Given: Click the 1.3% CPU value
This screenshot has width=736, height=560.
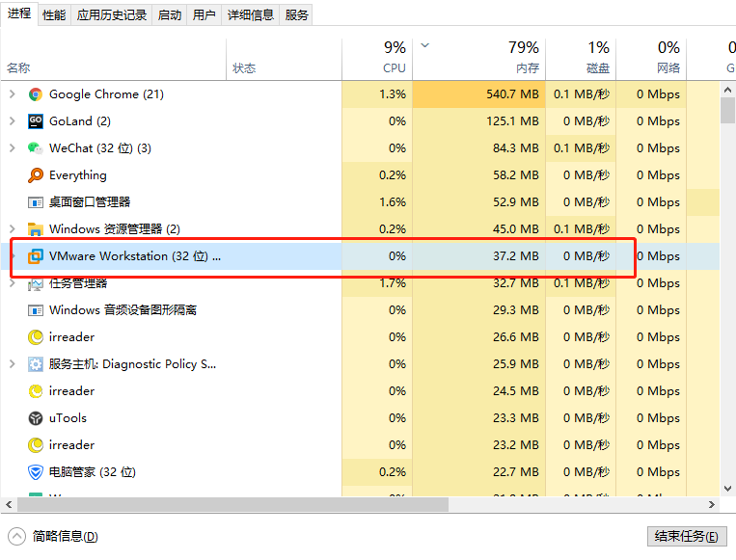Looking at the screenshot, I should tap(393, 94).
